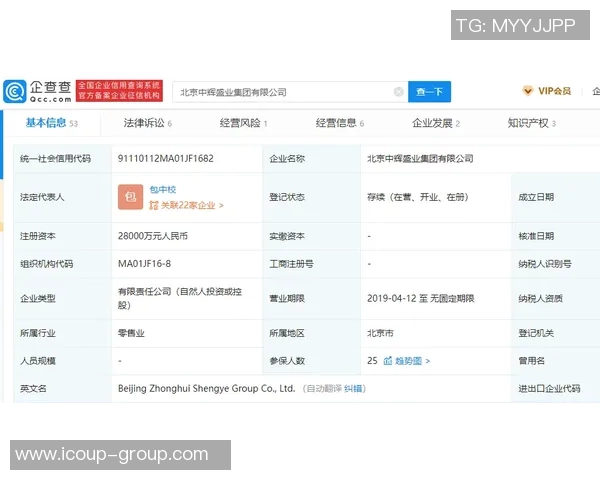The height and width of the screenshot is (480, 600).
Task: Select the 进出口企业代码 label
Action: click(x=549, y=389)
